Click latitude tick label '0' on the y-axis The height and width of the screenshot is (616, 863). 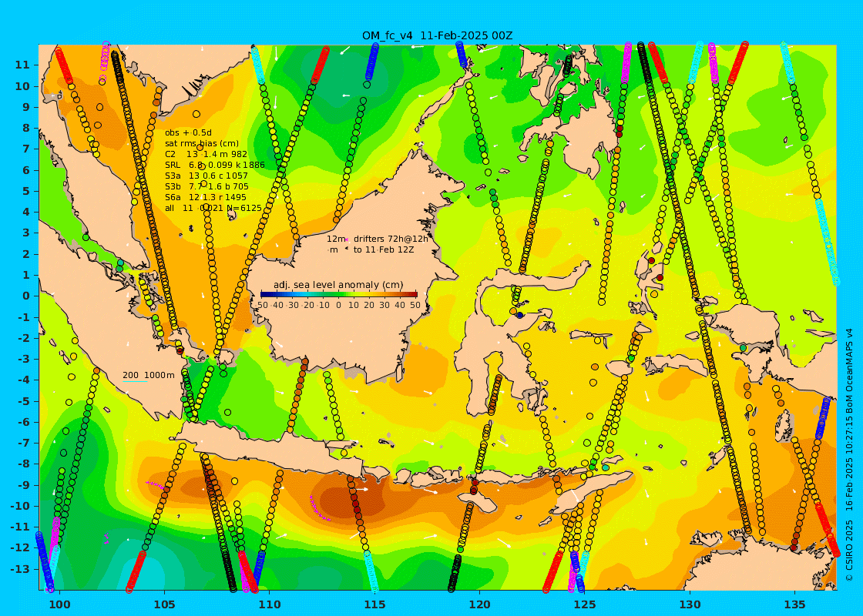click(x=25, y=296)
